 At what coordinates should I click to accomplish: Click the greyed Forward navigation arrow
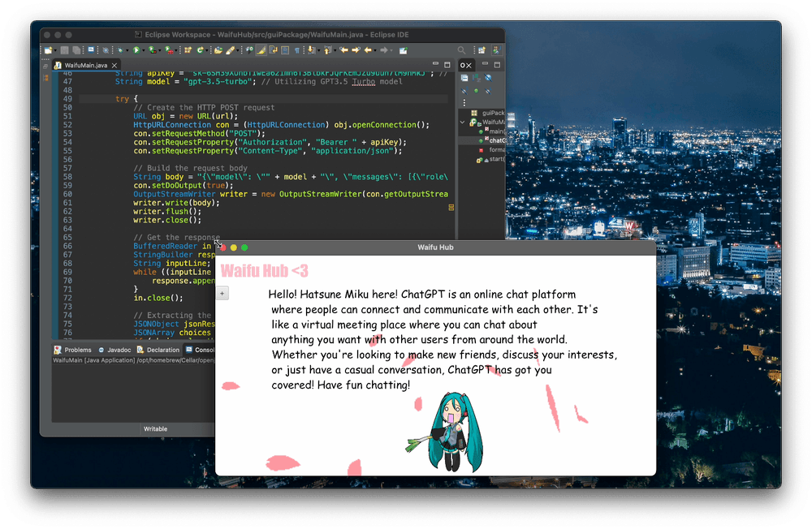pos(384,50)
